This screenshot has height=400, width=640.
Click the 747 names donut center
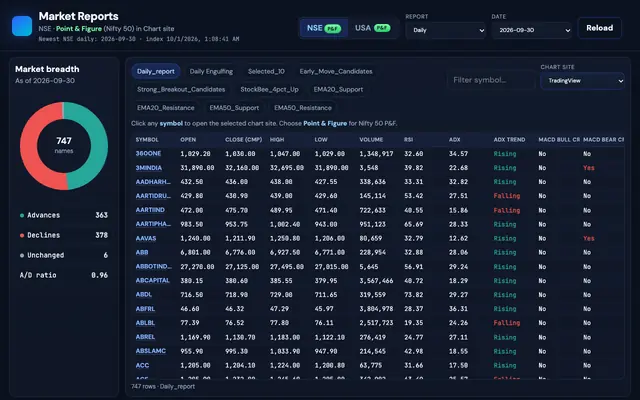[x=64, y=145]
